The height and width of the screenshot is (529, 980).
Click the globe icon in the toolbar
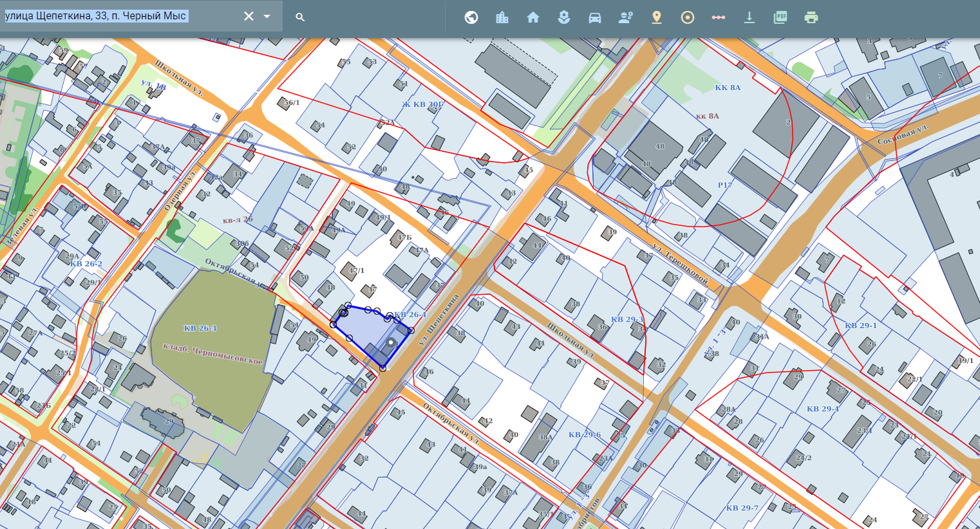click(x=471, y=17)
